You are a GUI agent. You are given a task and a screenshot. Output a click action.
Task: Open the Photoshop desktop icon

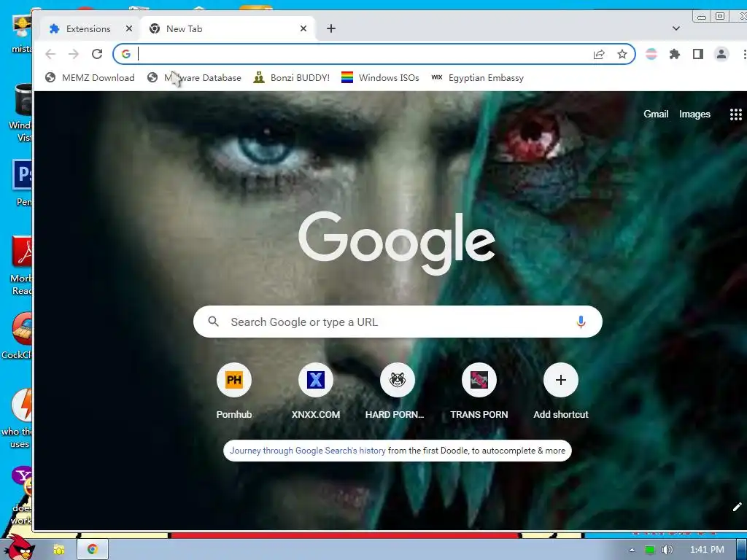(22, 183)
